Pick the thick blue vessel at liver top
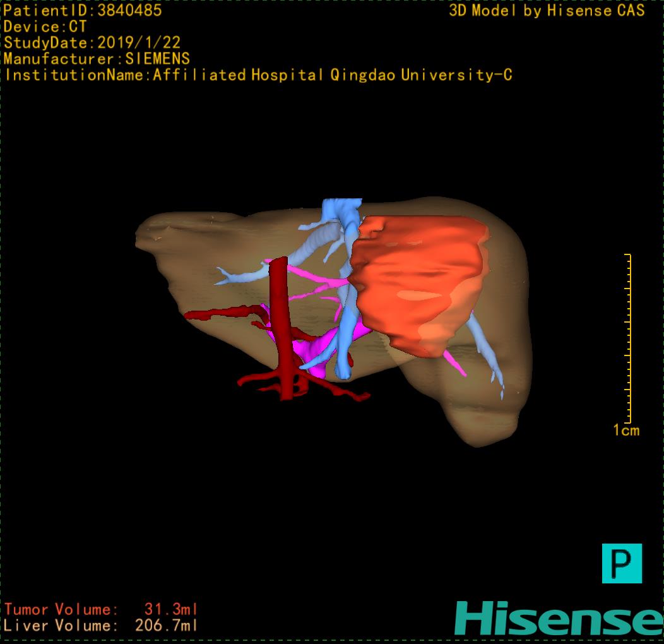664x644 pixels. pos(341,212)
